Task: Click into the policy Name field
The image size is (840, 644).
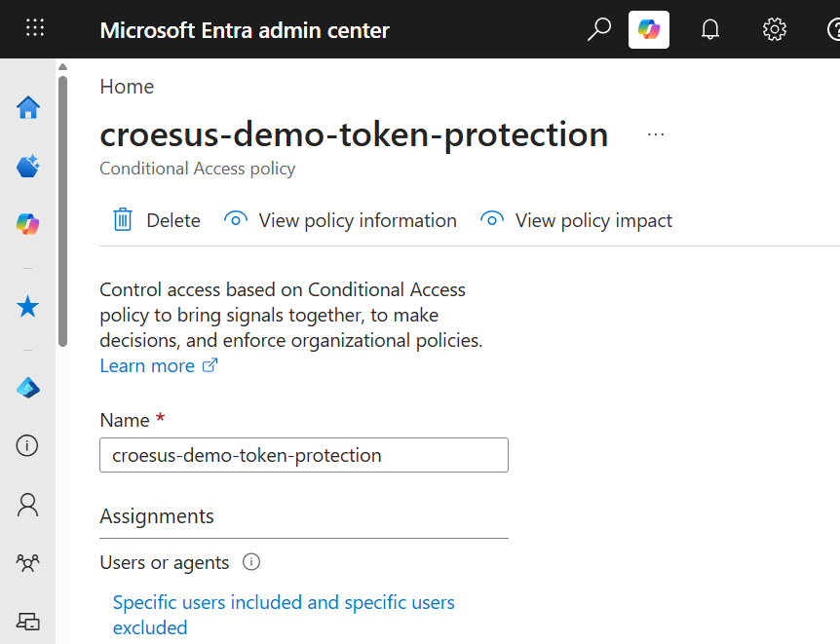Action: pyautogui.click(x=304, y=455)
